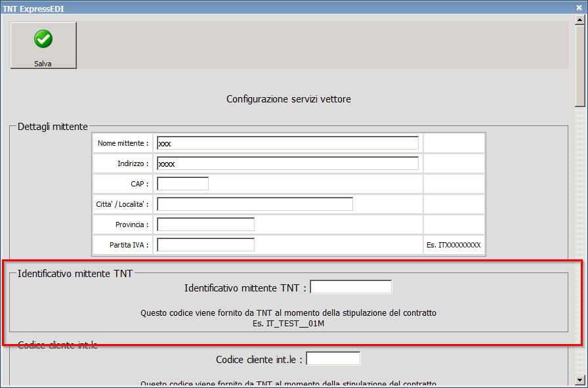
Task: Click the scrollbar up arrow
Action: [x=580, y=20]
